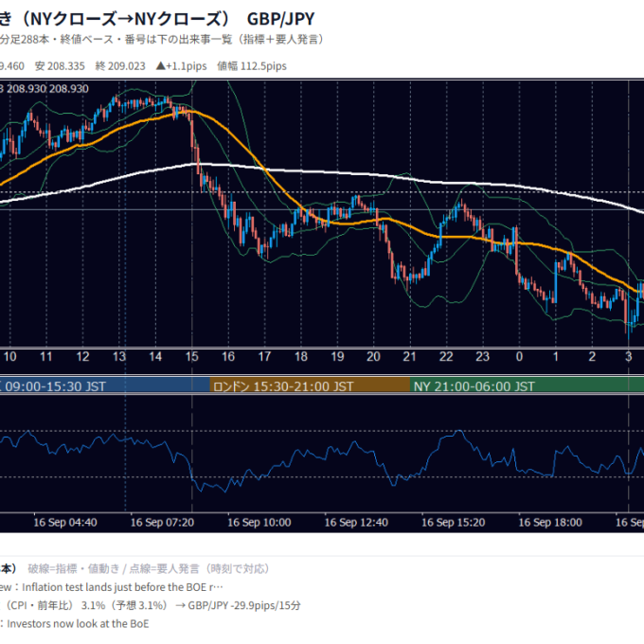The image size is (644, 644).
Task: Click hour label 17 on the time axis
Action: click(x=264, y=356)
